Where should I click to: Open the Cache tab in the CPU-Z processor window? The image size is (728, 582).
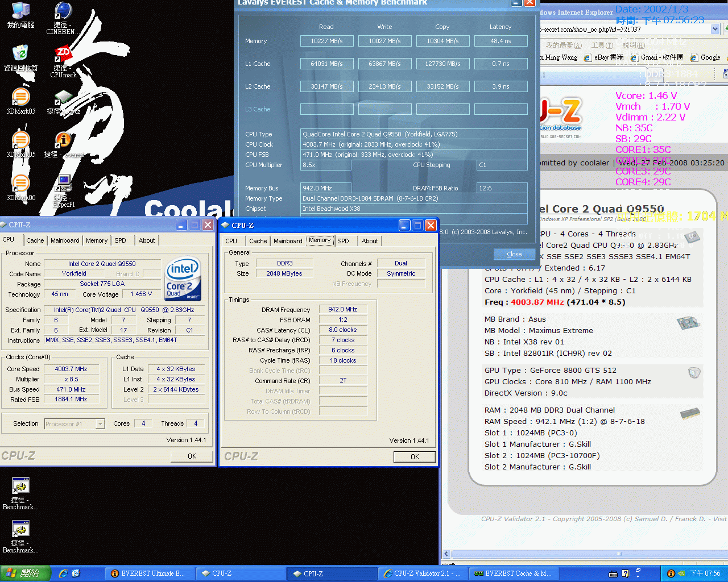35,240
